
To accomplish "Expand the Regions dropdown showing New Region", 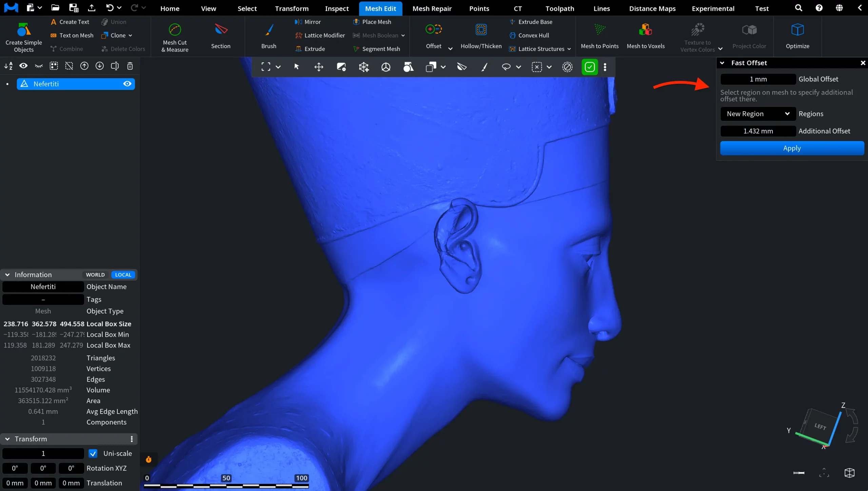I will coord(758,114).
